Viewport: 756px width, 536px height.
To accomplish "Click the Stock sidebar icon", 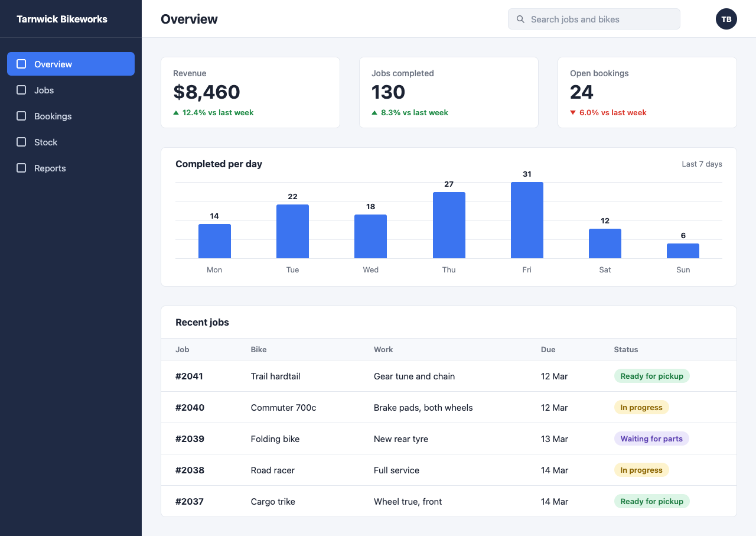I will [21, 142].
